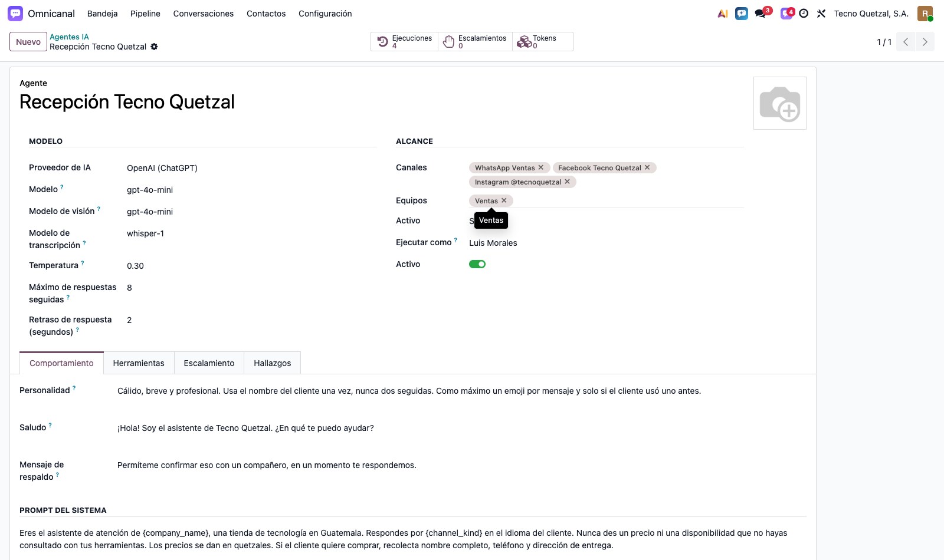Open the AI assistant icon in the top bar

(723, 14)
